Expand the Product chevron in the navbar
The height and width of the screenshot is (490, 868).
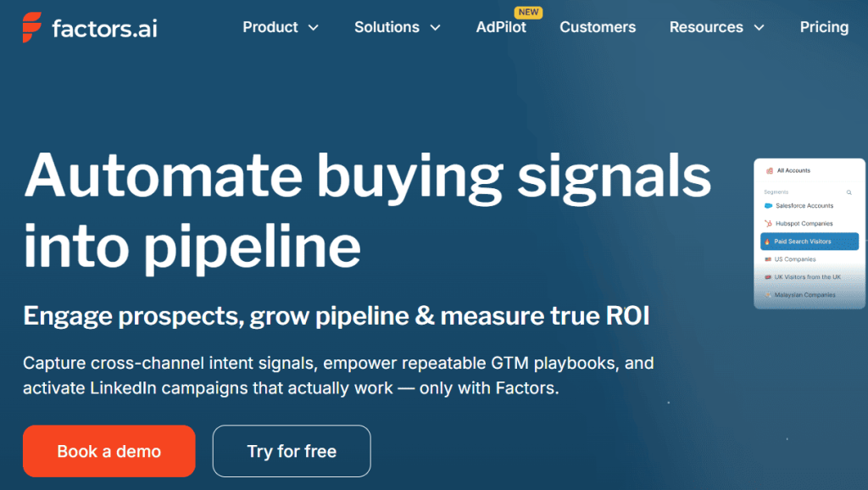coord(314,28)
